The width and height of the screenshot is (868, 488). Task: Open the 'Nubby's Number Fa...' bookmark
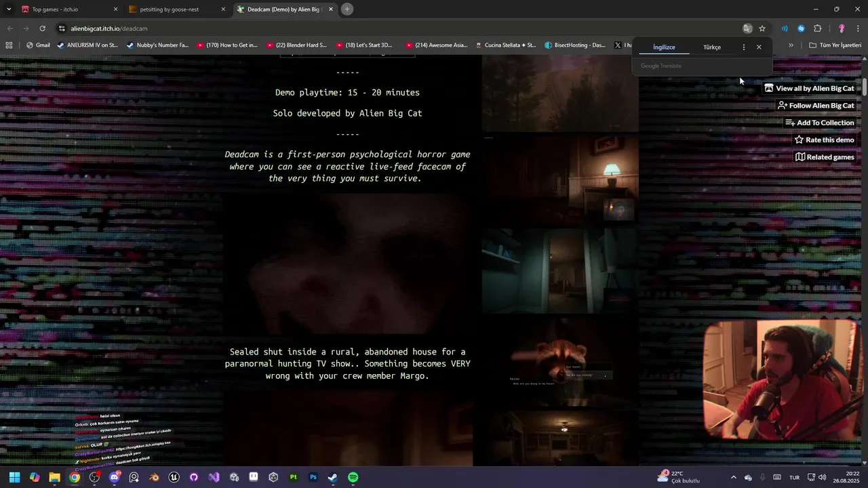point(157,45)
